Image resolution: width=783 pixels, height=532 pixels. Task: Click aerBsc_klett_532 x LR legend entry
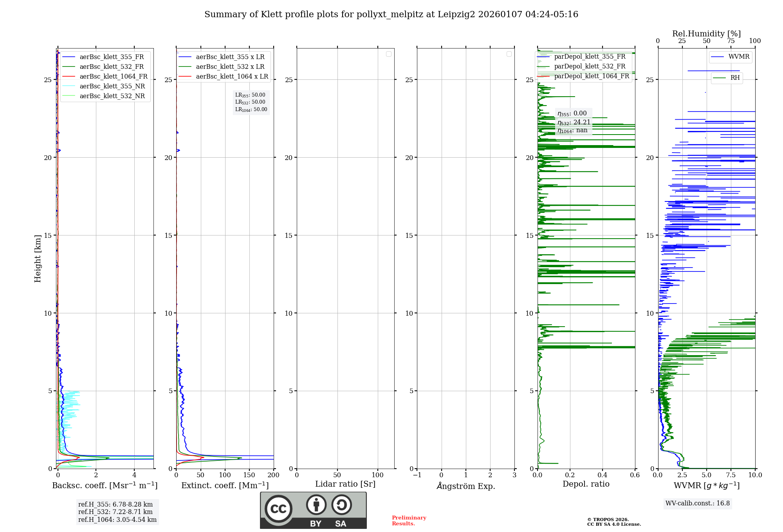[x=230, y=67]
